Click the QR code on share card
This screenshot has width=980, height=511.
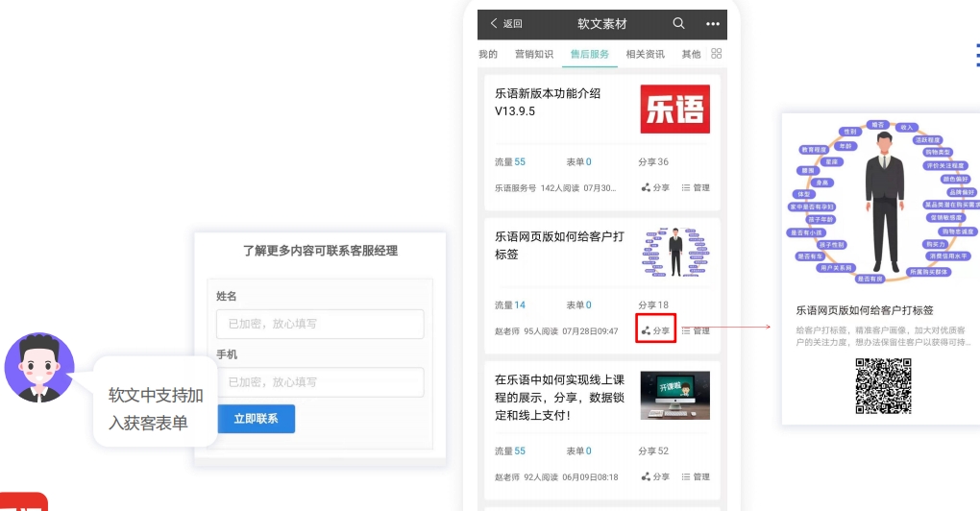pyautogui.click(x=883, y=386)
